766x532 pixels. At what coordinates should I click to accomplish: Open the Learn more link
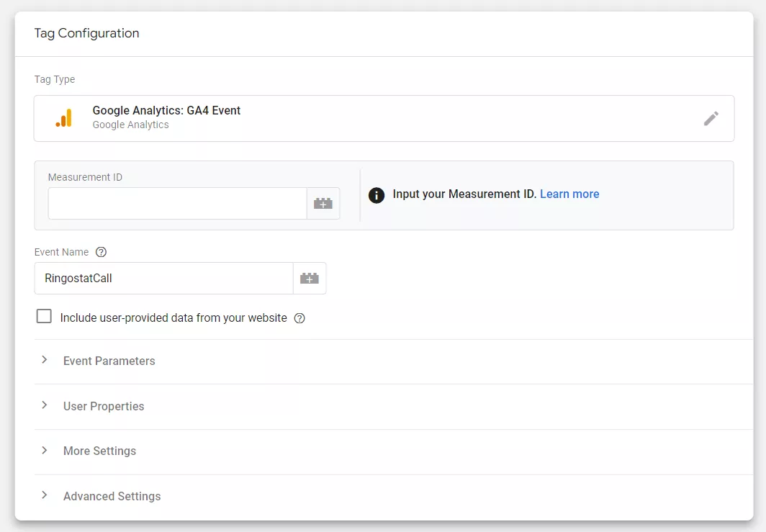569,194
